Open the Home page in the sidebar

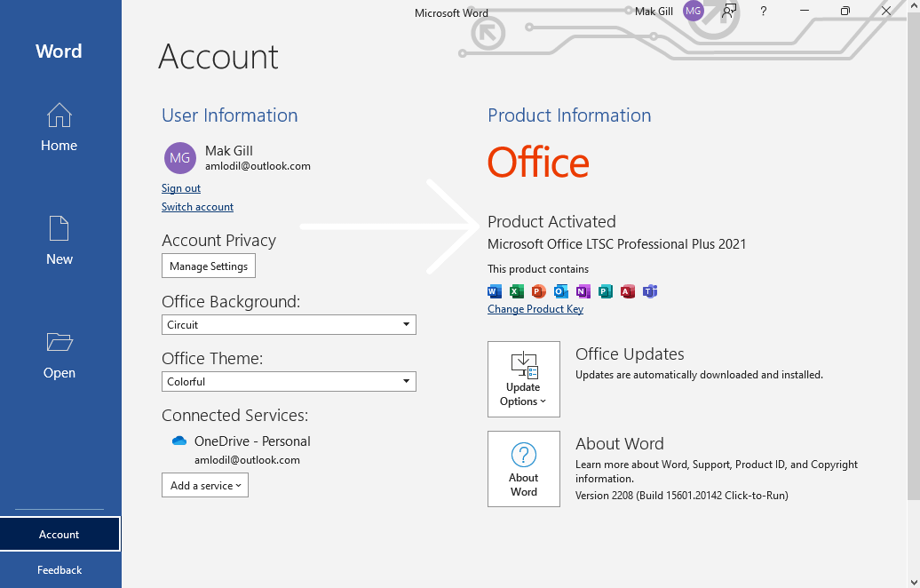(x=59, y=127)
